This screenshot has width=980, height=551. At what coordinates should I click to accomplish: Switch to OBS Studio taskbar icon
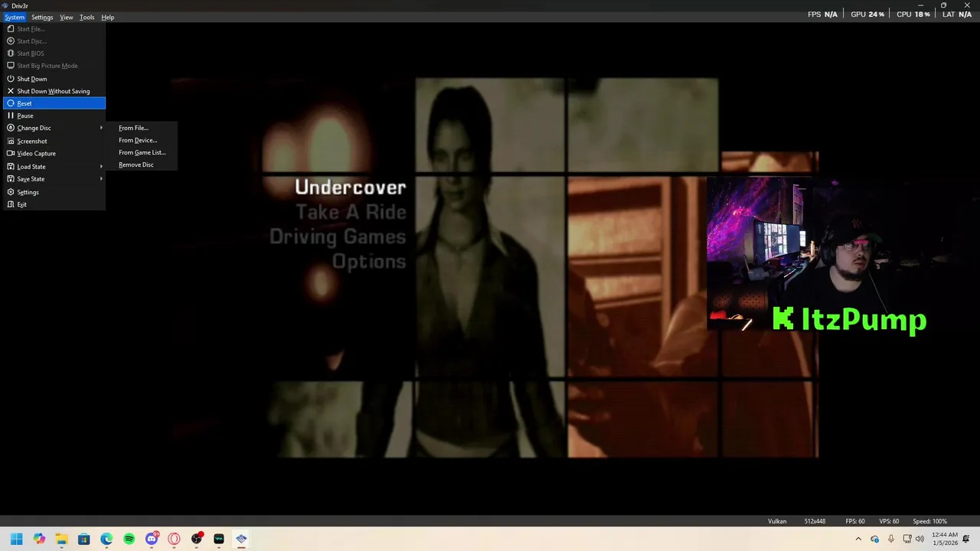(x=197, y=539)
